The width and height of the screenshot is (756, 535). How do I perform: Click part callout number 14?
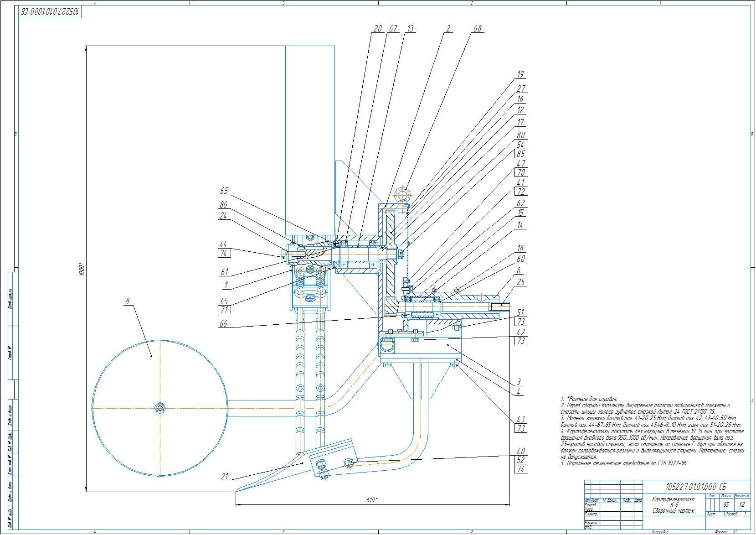pos(519,224)
